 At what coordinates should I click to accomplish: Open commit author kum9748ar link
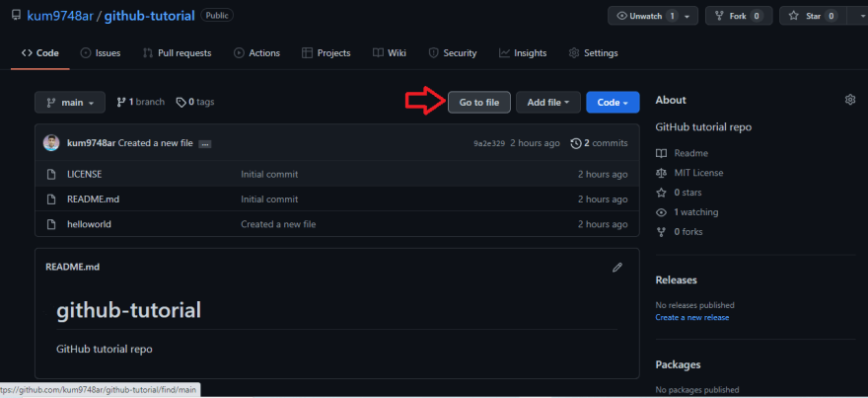92,143
